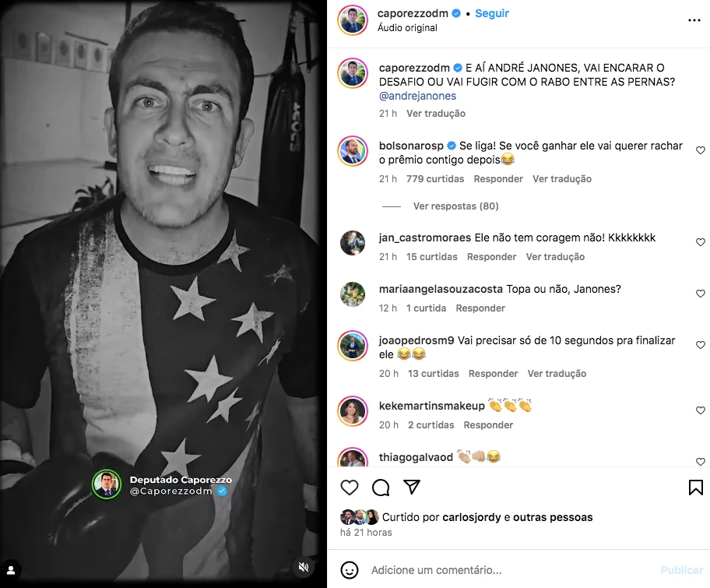Show tagged people icon on video
710x588 pixels.
(11, 570)
